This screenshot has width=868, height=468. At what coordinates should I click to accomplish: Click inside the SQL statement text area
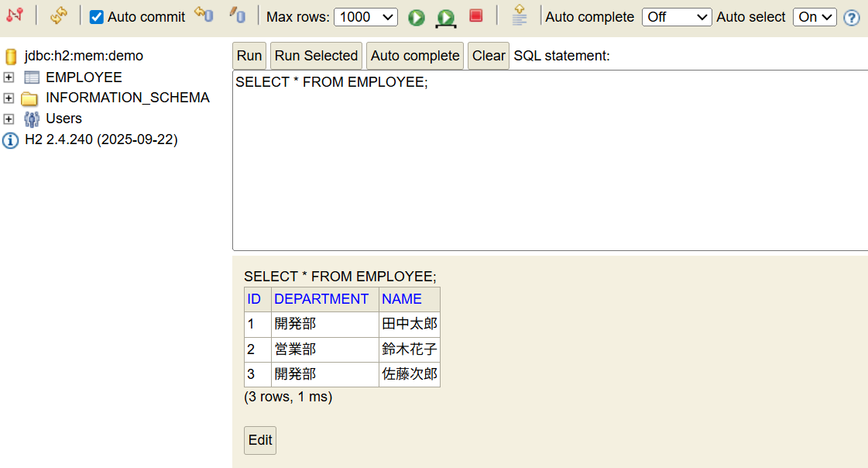[x=551, y=160]
